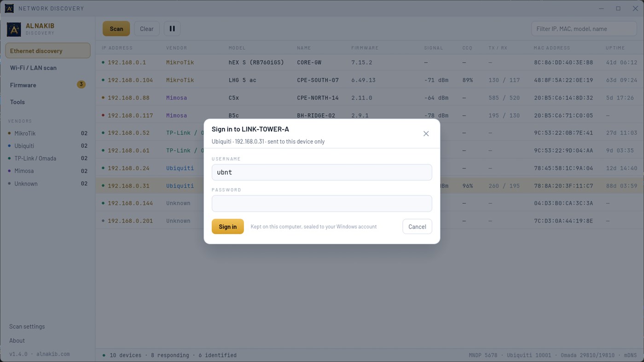The width and height of the screenshot is (644, 362).
Task: Select IP address 192.168.0.52
Action: 128,133
